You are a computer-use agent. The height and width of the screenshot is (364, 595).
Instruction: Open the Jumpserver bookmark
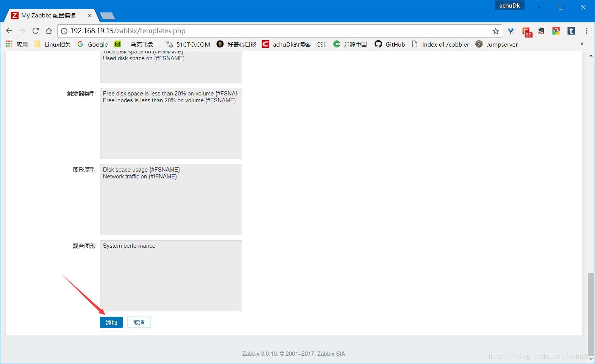[497, 44]
